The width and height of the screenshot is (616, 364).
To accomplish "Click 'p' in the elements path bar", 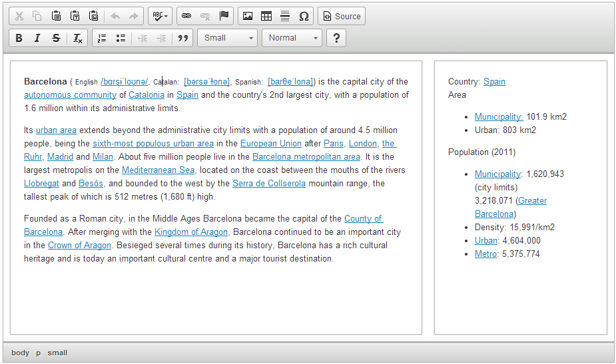I will pyautogui.click(x=38, y=353).
